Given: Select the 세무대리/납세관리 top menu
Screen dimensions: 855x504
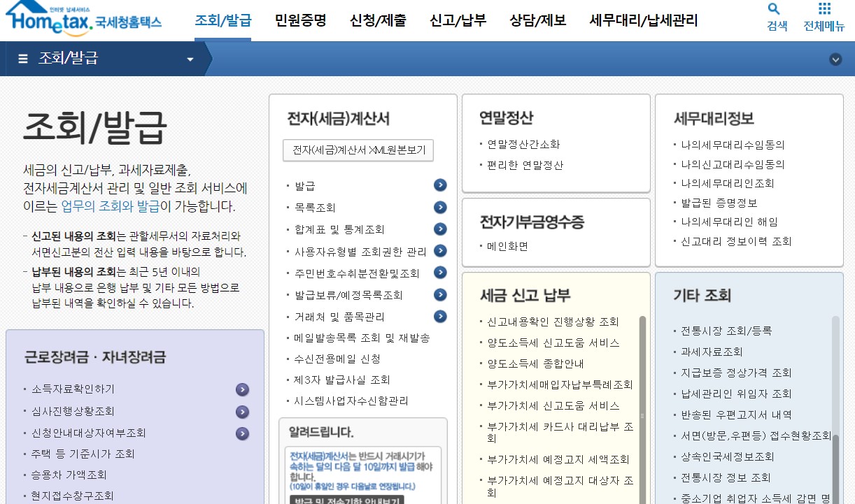Looking at the screenshot, I should [644, 20].
